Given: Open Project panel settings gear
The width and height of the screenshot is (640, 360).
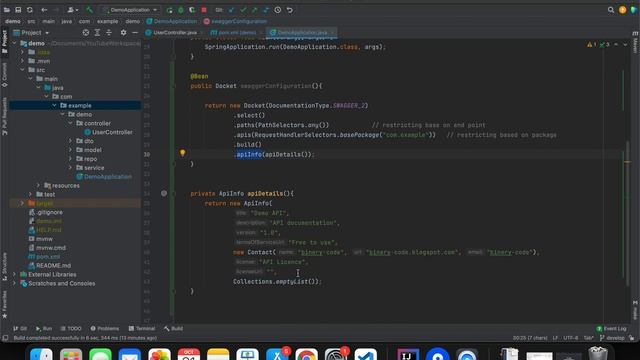Looking at the screenshot, I should pyautogui.click(x=123, y=33).
